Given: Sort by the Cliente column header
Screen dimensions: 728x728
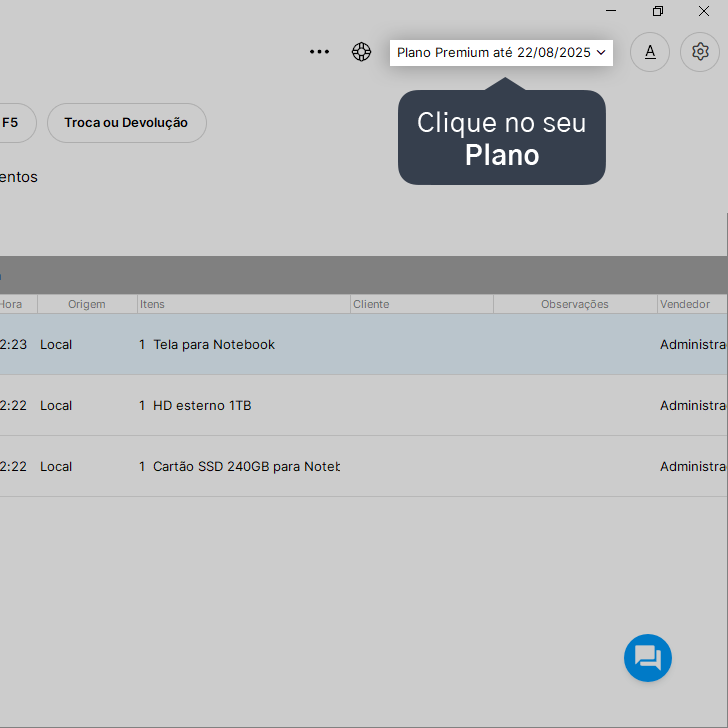Looking at the screenshot, I should [422, 304].
